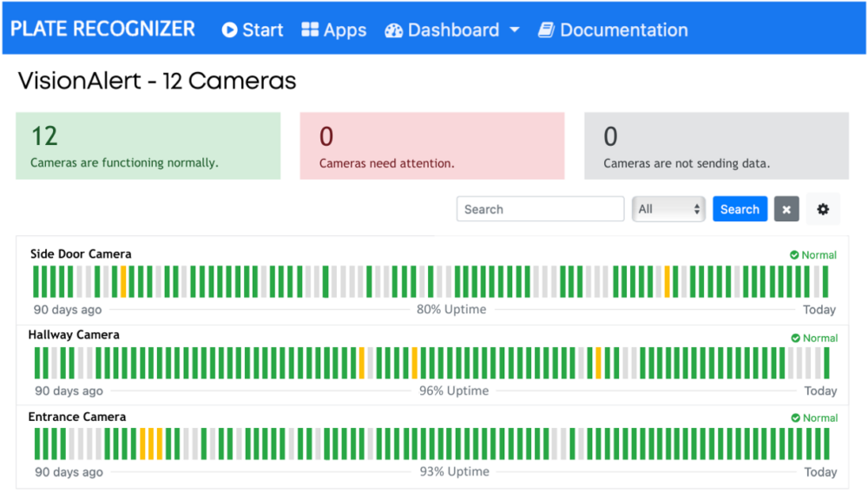Click the Apps grid icon
The image size is (868, 493).
pos(310,30)
